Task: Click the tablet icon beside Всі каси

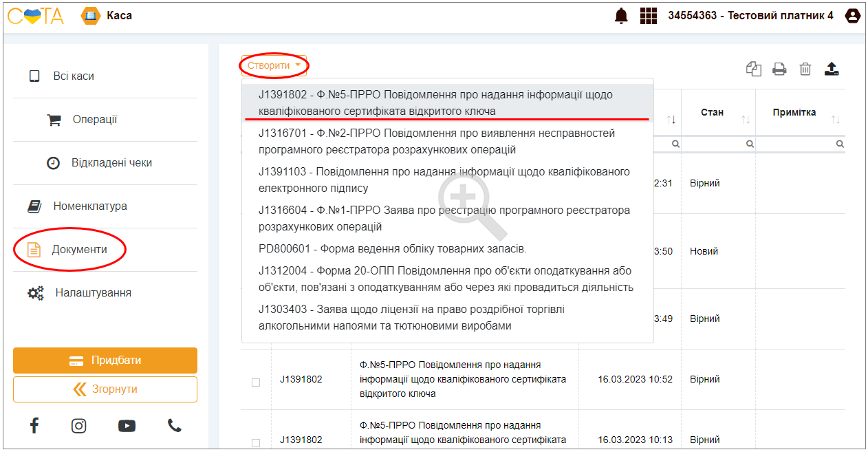Action: click(x=34, y=76)
